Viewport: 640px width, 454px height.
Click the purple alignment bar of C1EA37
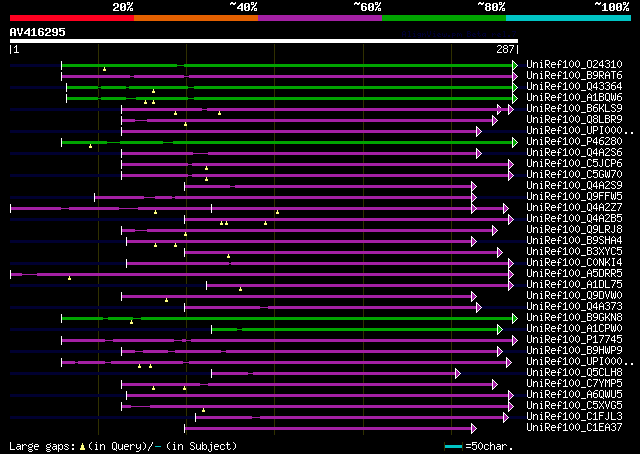click(x=328, y=429)
